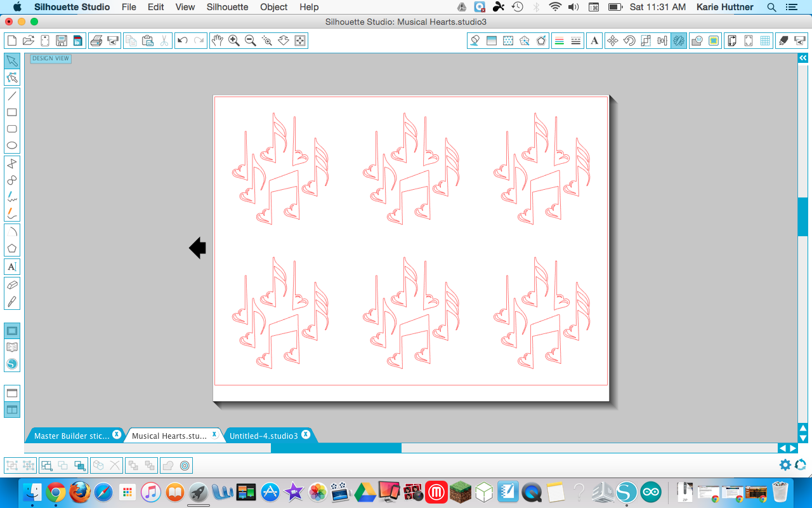Open the Scale panel
The height and width of the screenshot is (508, 812).
click(645, 40)
